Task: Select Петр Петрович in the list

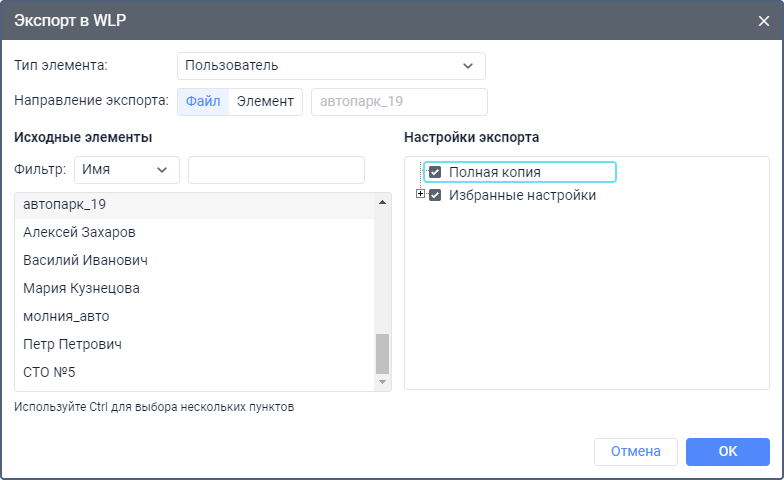Action: 195,344
